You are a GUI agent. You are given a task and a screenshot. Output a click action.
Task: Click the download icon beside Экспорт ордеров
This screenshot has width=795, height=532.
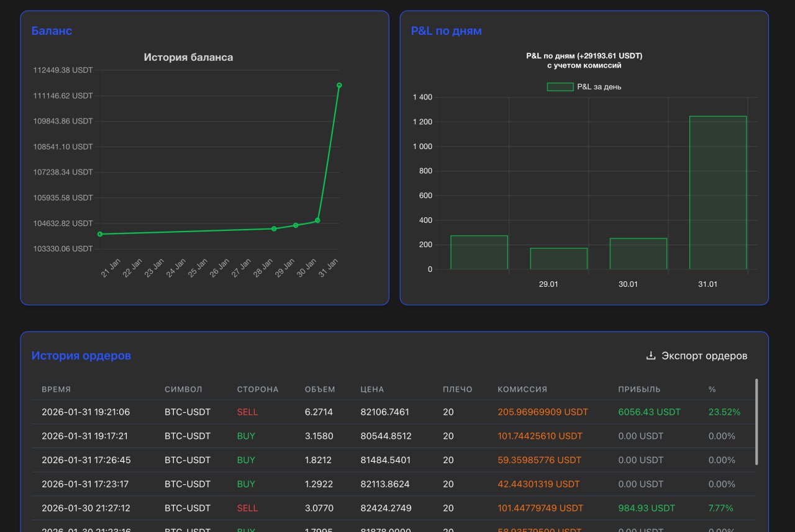(651, 356)
